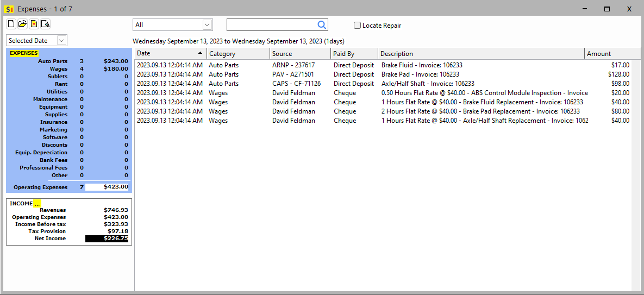Click the Supplies summary row
Screen dimensions: 644x295
coord(69,114)
